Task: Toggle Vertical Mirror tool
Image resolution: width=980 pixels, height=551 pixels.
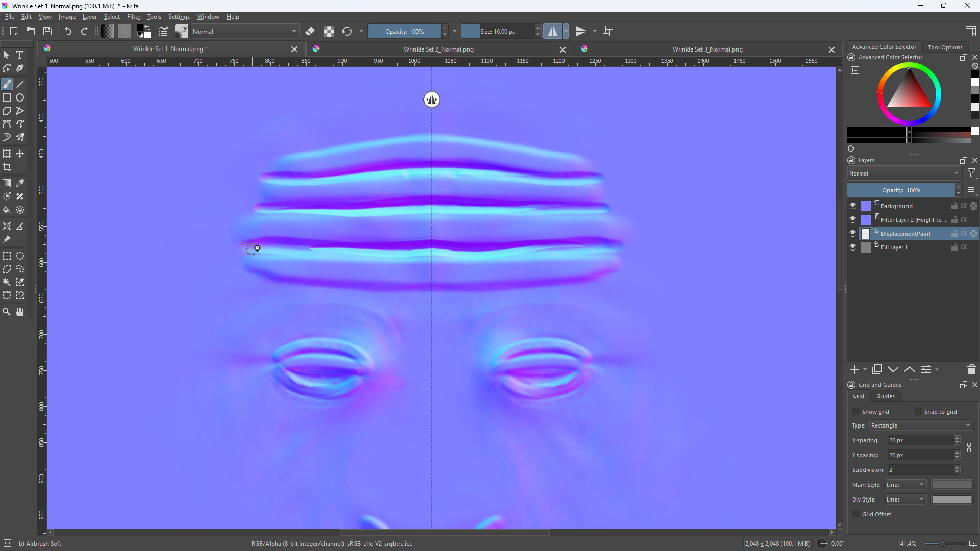Action: 581,31
